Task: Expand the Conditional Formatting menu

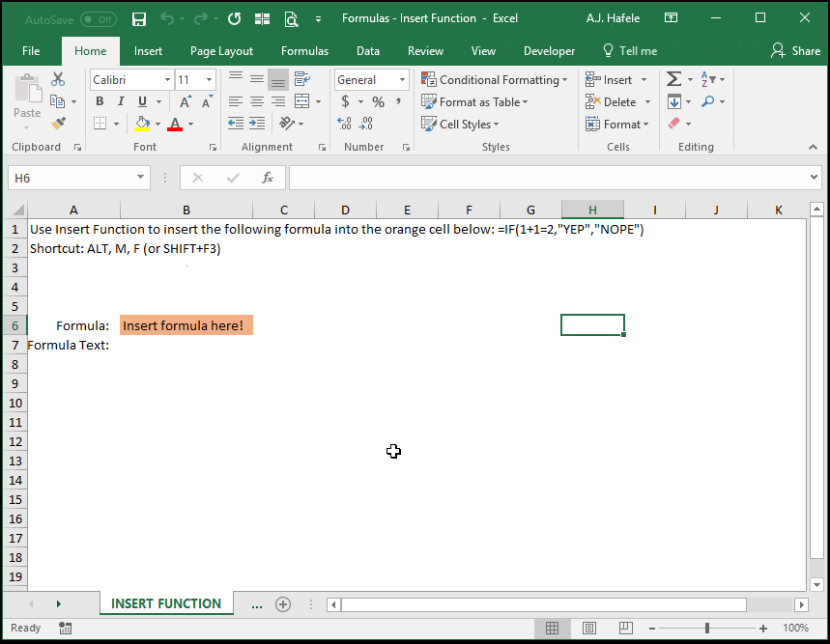Action: tap(495, 80)
